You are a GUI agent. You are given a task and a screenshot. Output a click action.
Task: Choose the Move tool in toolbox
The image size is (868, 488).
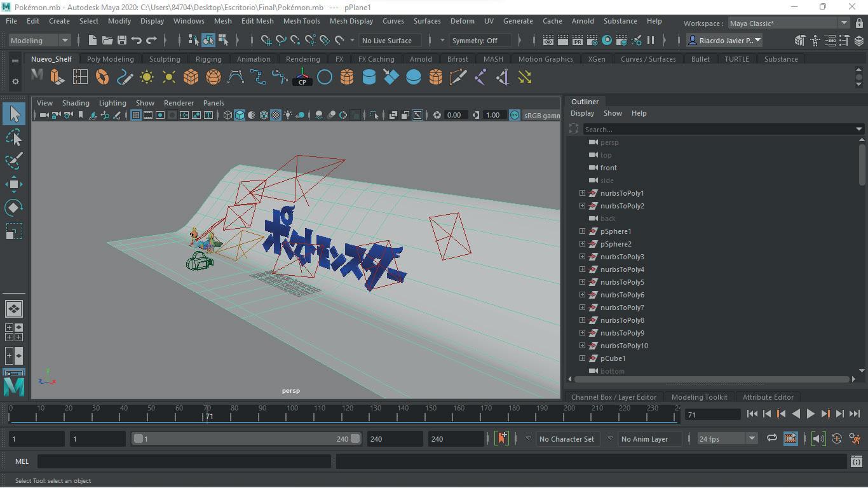(14, 184)
